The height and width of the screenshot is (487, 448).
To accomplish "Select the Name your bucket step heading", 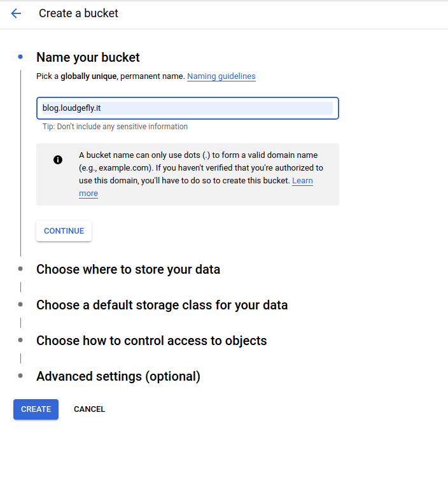I will pyautogui.click(x=88, y=57).
